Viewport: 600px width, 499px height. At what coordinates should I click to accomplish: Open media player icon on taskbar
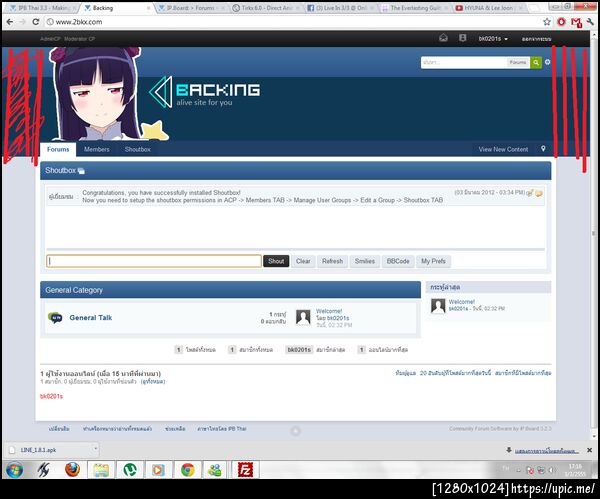click(158, 470)
